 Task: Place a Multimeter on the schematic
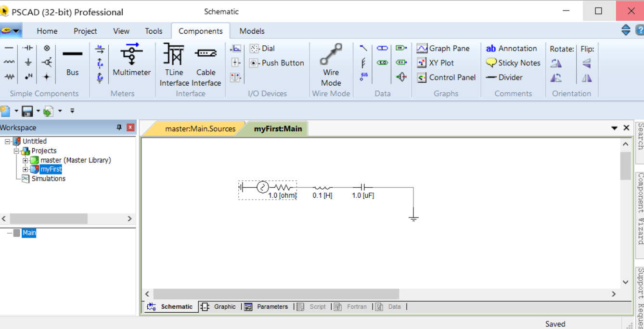(x=131, y=60)
